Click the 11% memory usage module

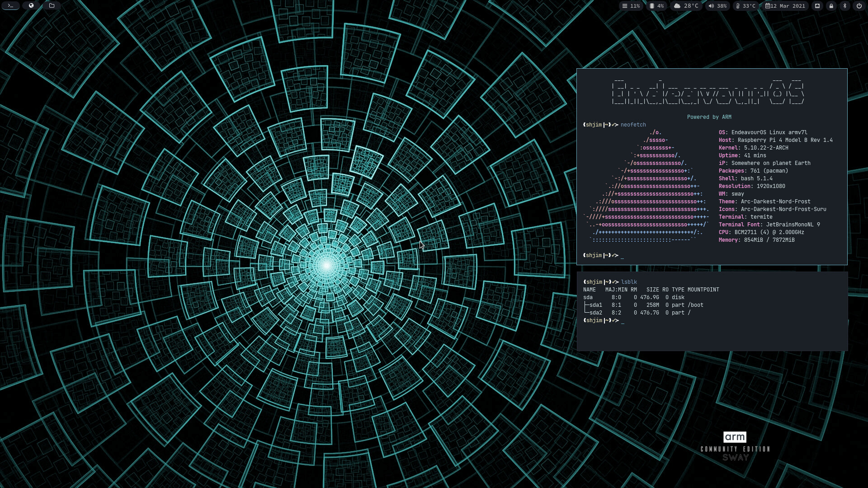click(x=631, y=6)
